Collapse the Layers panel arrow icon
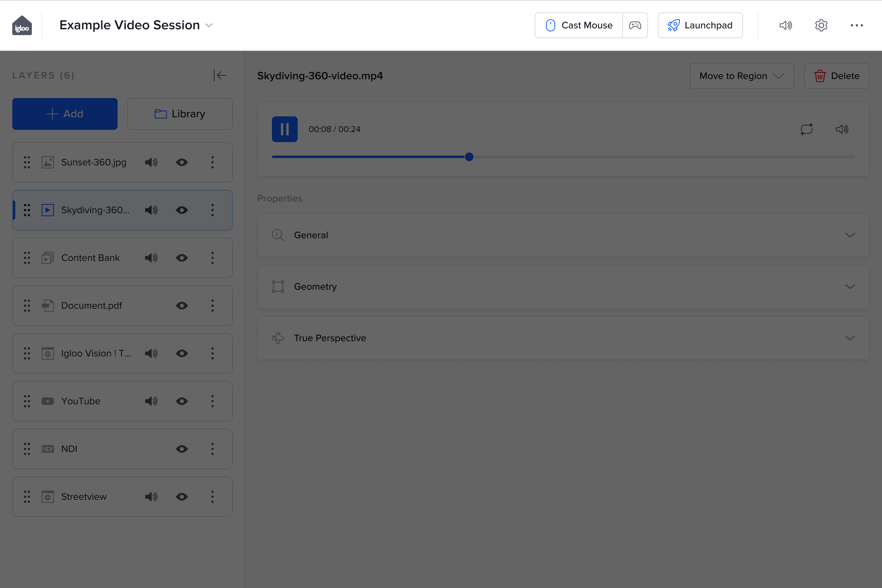882x588 pixels. click(220, 75)
